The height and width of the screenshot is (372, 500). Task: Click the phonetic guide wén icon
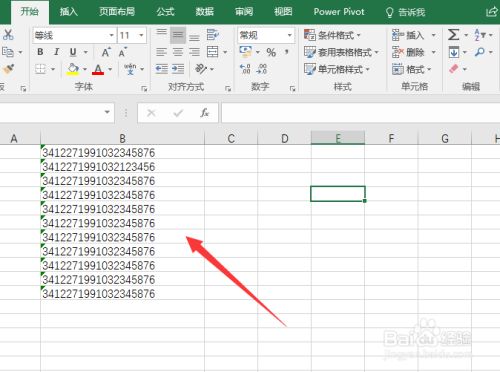click(x=130, y=69)
